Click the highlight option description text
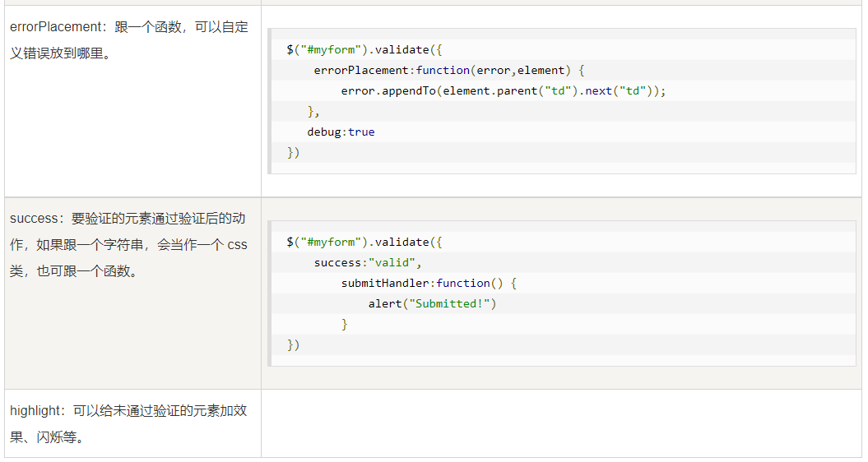The width and height of the screenshot is (868, 462). pyautogui.click(x=128, y=423)
